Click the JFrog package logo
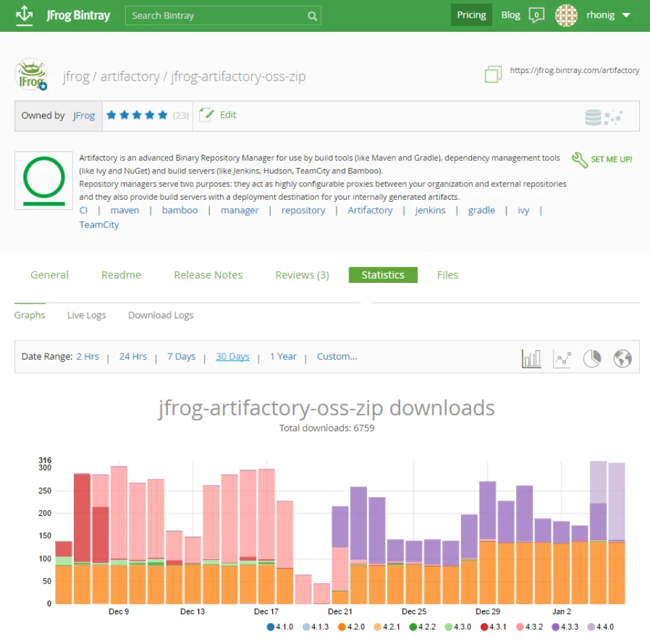The image size is (650, 644). (31, 74)
